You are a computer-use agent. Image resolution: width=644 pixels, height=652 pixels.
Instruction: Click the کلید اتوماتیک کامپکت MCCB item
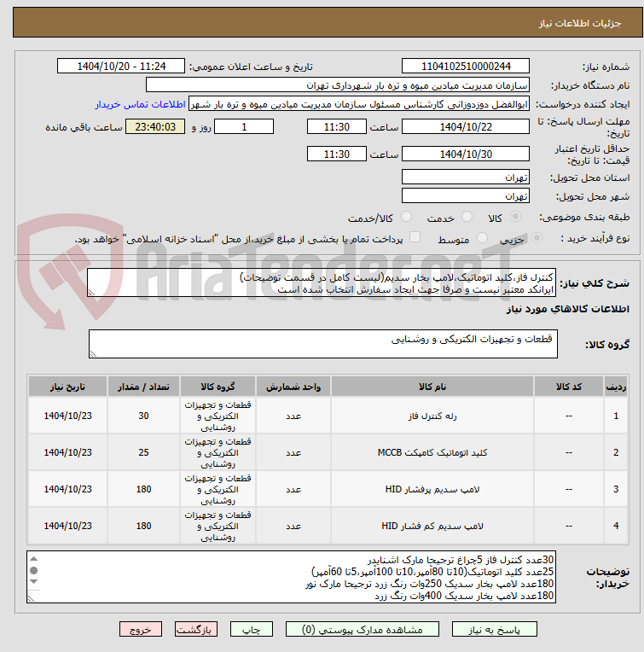tap(432, 452)
